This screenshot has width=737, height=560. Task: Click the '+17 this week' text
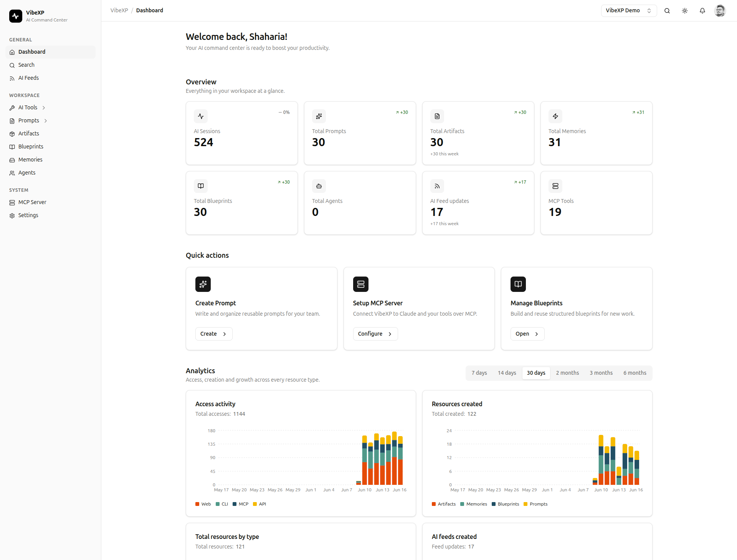[x=445, y=224]
